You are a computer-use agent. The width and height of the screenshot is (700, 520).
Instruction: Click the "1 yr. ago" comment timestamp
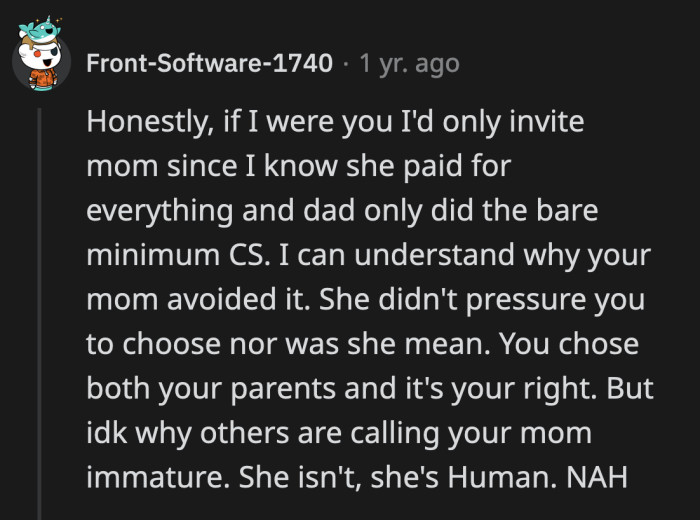(409, 63)
